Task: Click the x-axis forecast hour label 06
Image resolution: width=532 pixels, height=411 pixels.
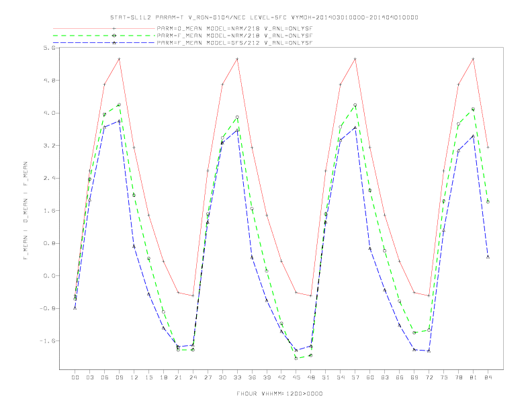Action: [105, 377]
